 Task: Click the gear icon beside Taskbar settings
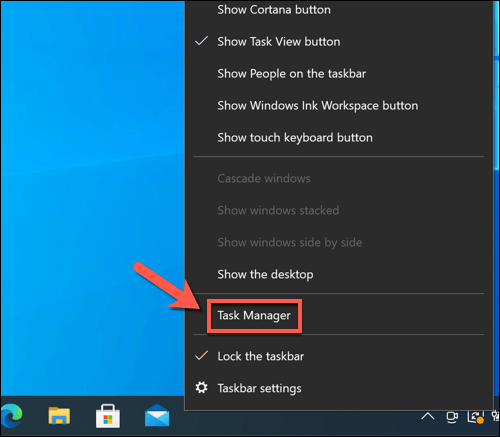pyautogui.click(x=201, y=388)
